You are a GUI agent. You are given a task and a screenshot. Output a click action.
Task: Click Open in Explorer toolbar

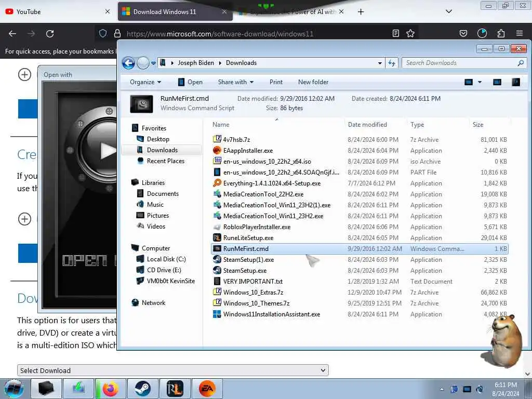coord(190,82)
